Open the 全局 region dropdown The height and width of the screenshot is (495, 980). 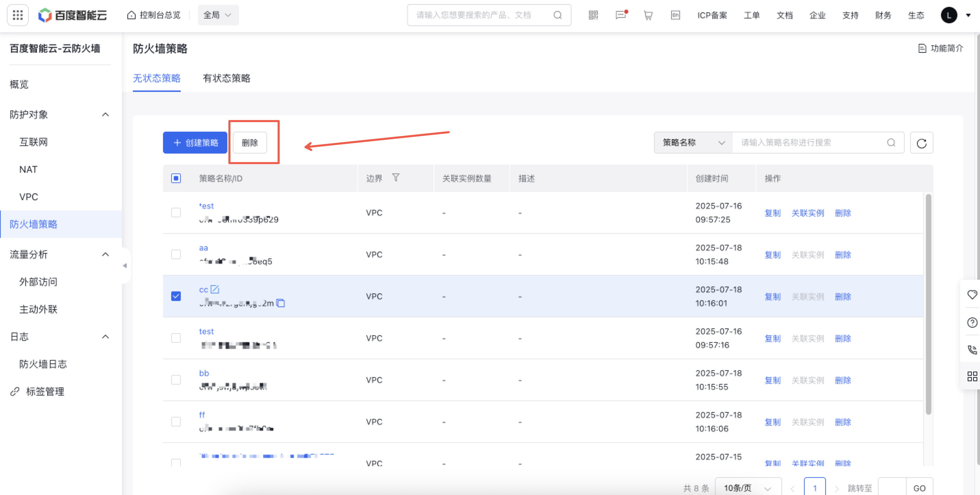pyautogui.click(x=218, y=15)
